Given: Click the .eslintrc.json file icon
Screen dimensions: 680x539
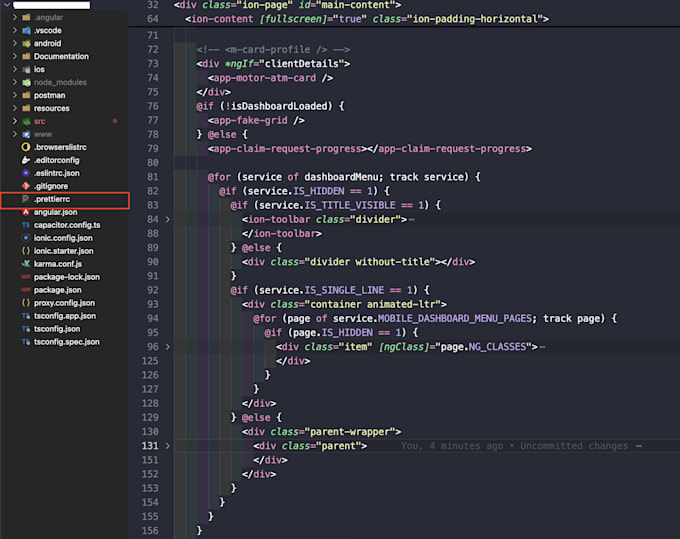Looking at the screenshot, I should pyautogui.click(x=26, y=173).
